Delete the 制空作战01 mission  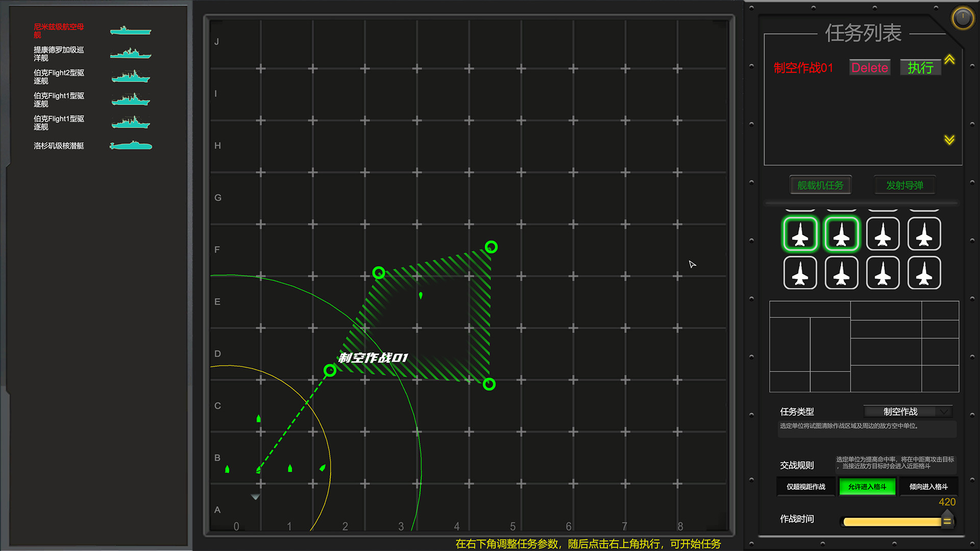tap(869, 67)
